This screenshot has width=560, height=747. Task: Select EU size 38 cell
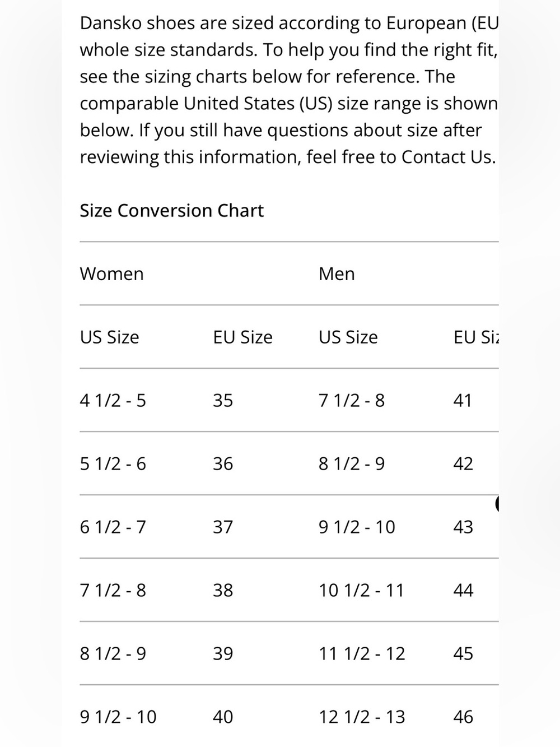tap(223, 591)
